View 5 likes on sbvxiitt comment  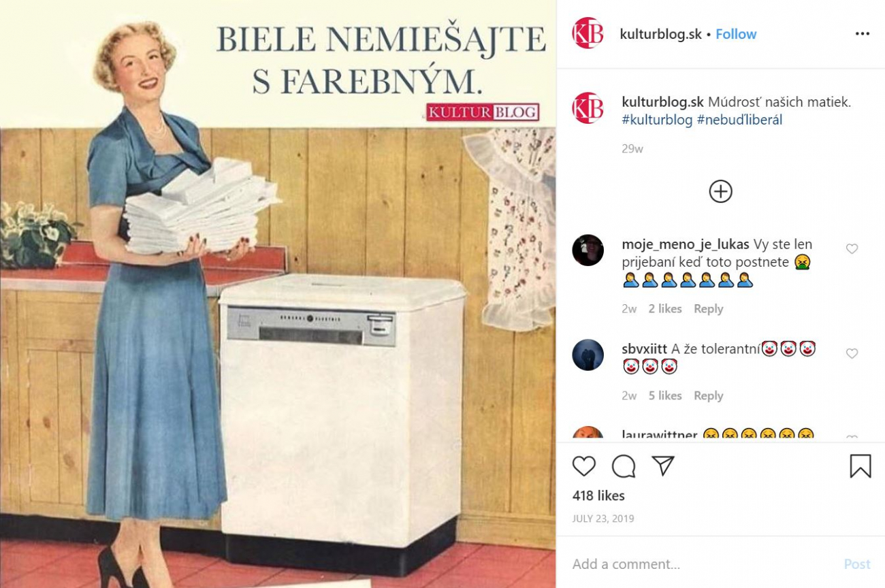[665, 396]
